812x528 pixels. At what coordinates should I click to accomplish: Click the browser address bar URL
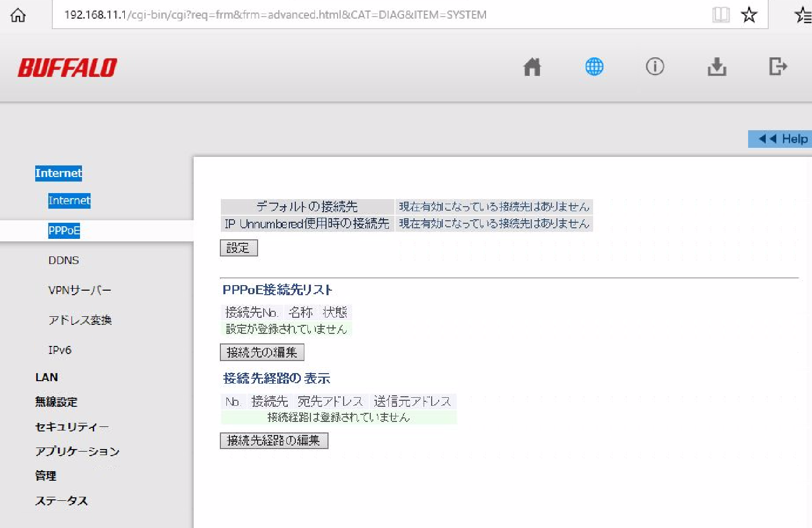pos(275,15)
